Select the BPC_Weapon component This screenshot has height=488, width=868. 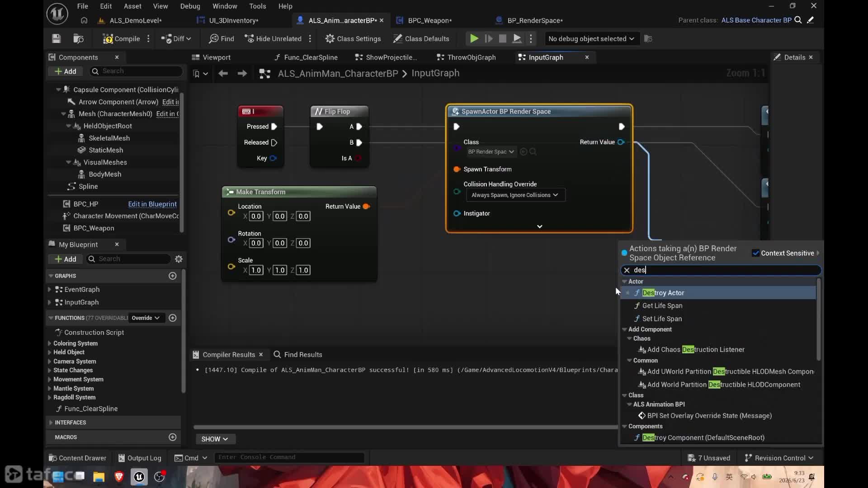point(94,228)
